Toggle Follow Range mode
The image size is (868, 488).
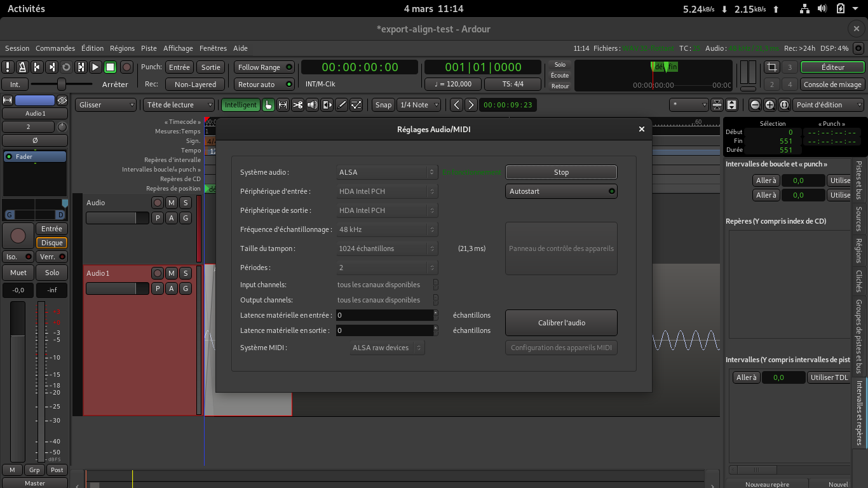264,67
